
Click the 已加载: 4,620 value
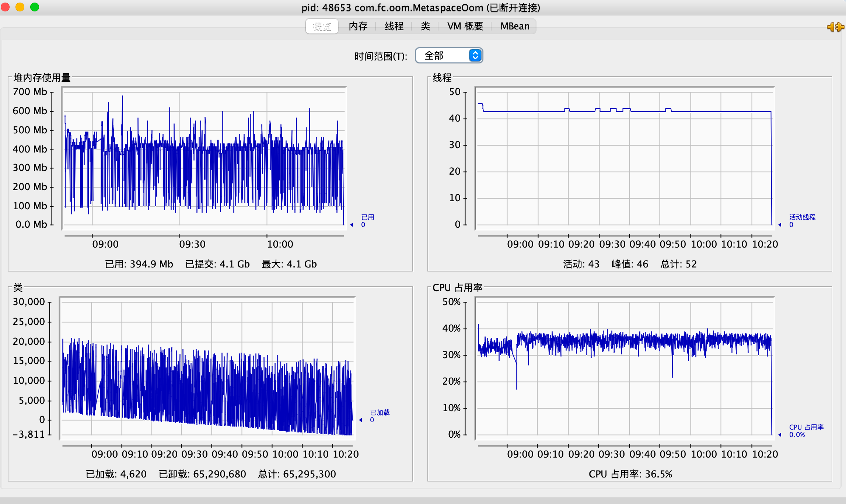[x=116, y=474]
